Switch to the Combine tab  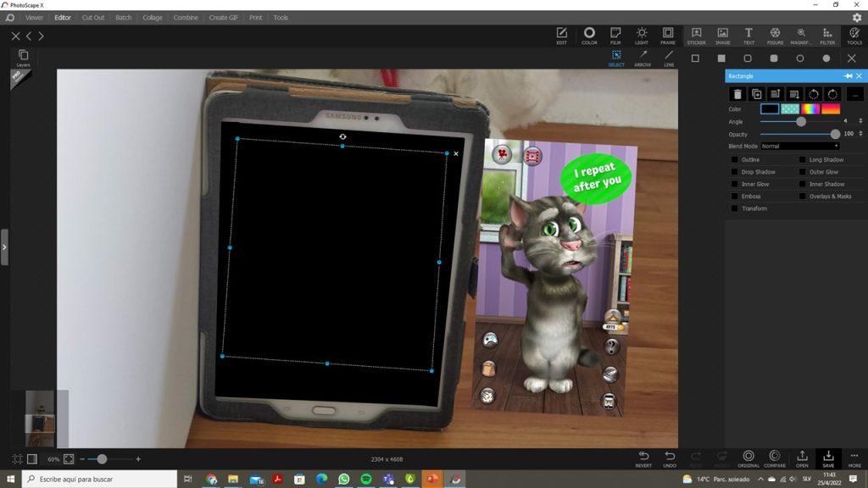(x=186, y=18)
